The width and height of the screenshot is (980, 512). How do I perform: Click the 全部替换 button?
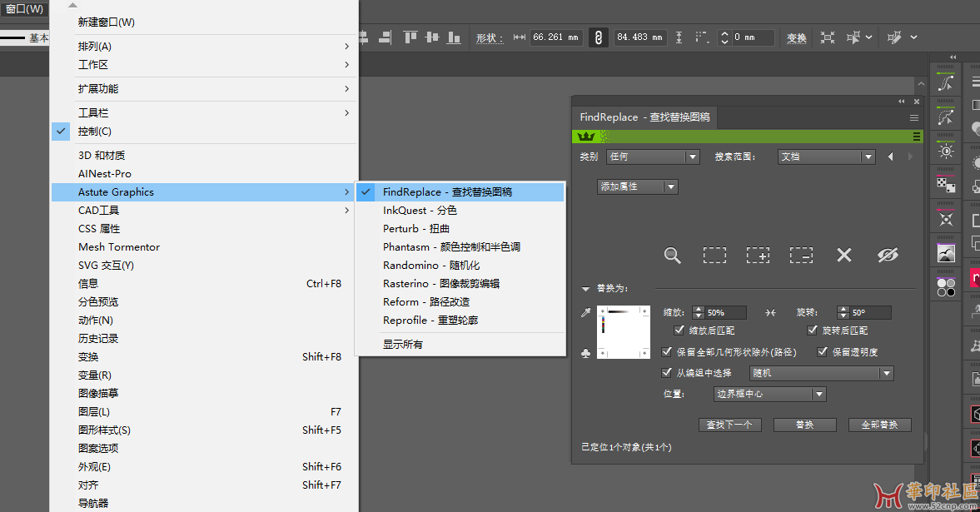[x=879, y=425]
